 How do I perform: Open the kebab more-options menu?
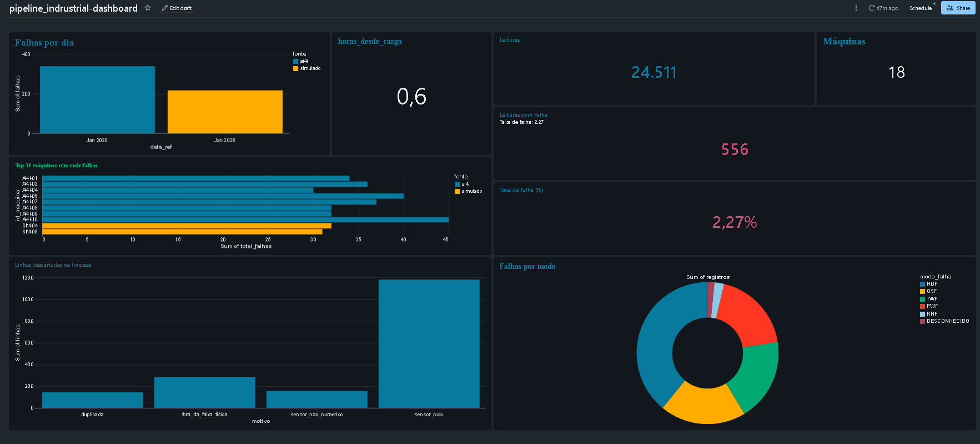856,8
